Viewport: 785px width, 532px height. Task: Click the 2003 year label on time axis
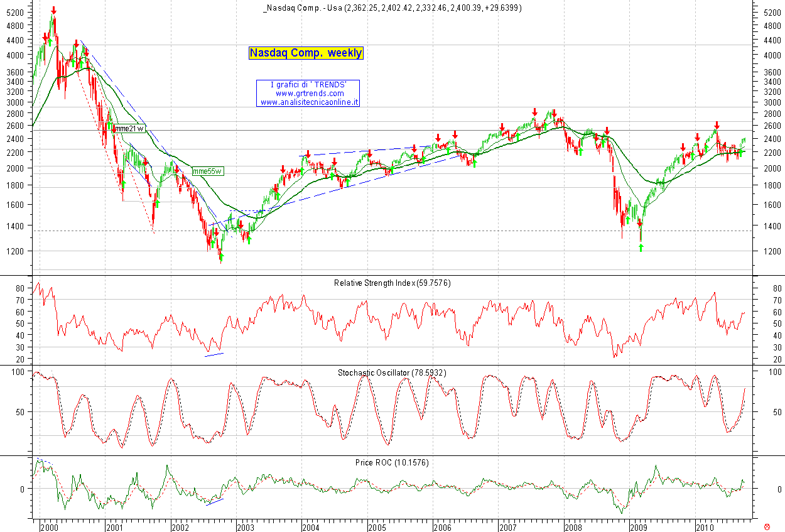click(245, 527)
